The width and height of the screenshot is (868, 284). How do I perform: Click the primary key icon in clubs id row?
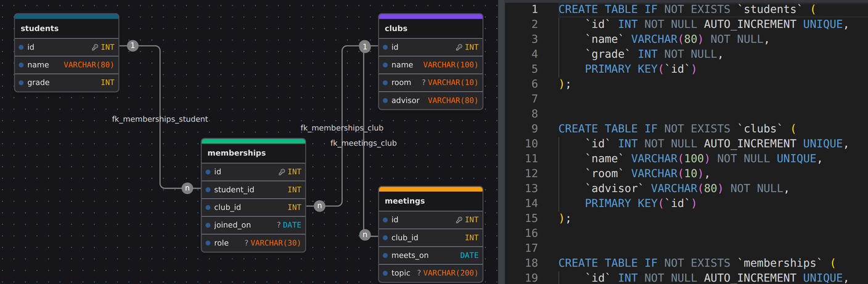pos(459,47)
